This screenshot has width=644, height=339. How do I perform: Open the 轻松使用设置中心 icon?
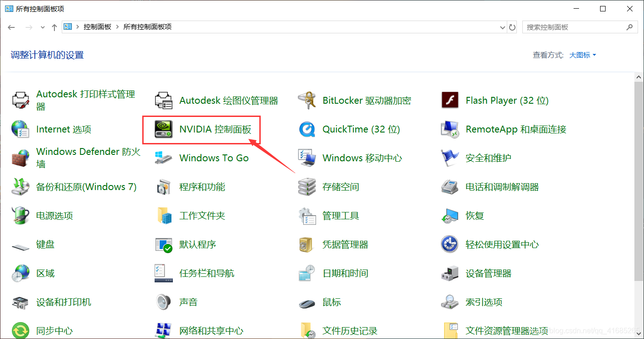click(450, 244)
